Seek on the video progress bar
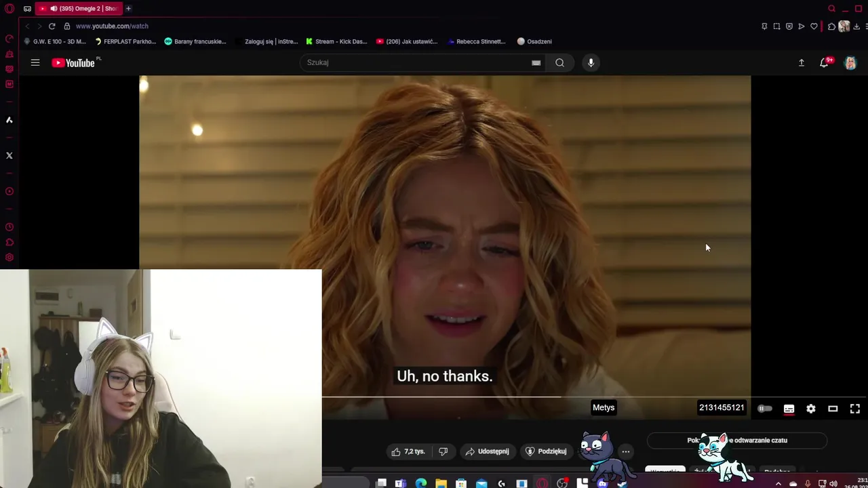Viewport: 868px width, 488px height. 595,396
